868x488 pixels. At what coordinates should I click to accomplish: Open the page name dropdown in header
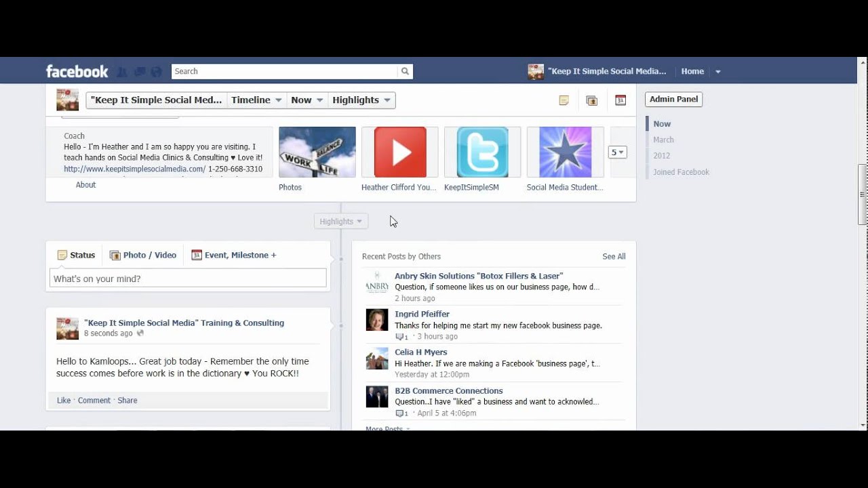click(x=157, y=100)
